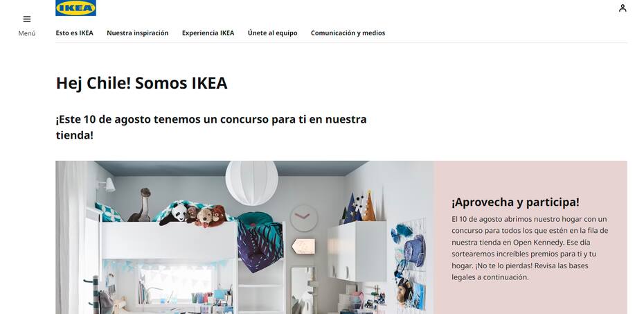Click the white round pendant lamp
The image size is (644, 314).
point(252,182)
